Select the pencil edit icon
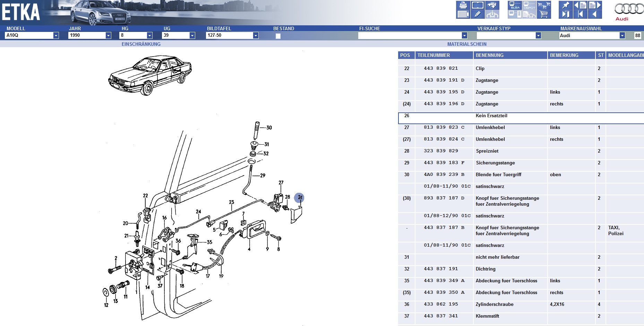The height and width of the screenshot is (326, 644). pyautogui.click(x=478, y=14)
